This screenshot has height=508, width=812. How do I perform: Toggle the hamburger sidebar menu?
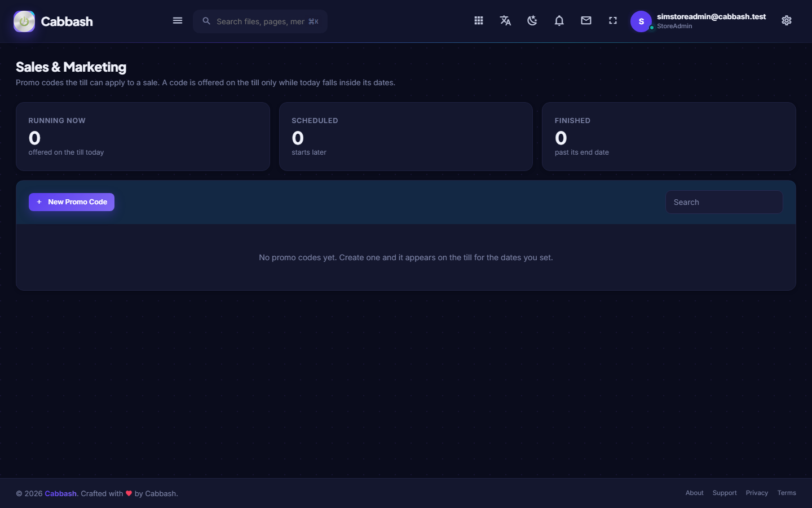(x=178, y=21)
